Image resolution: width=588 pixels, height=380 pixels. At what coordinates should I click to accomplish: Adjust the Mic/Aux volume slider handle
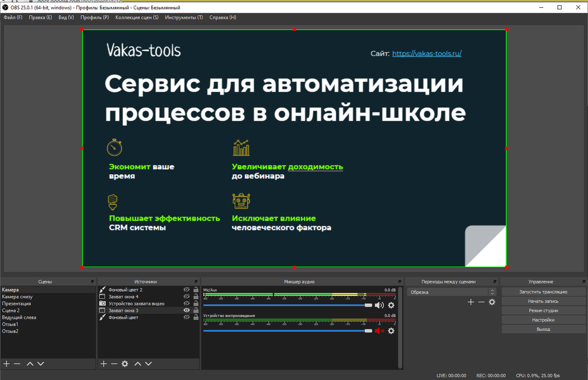point(368,305)
